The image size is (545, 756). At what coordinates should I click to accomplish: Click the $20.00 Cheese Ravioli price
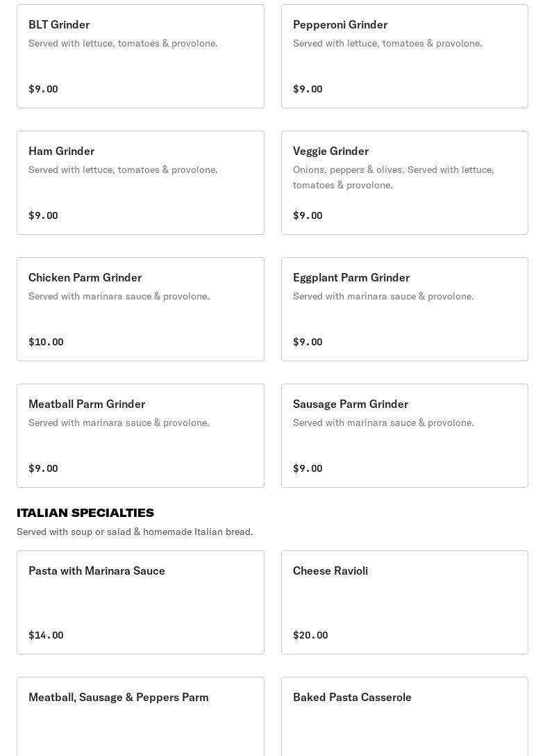click(310, 635)
